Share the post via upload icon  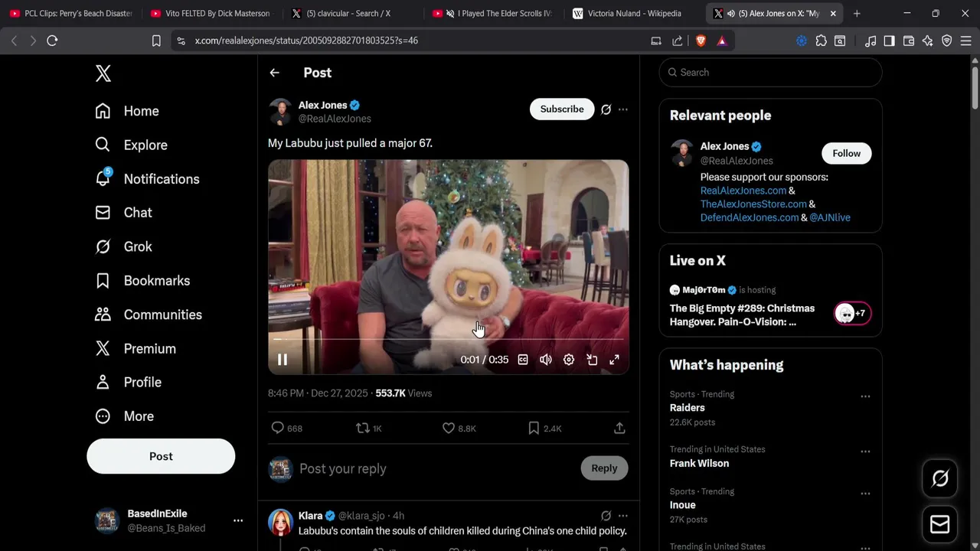click(x=619, y=429)
